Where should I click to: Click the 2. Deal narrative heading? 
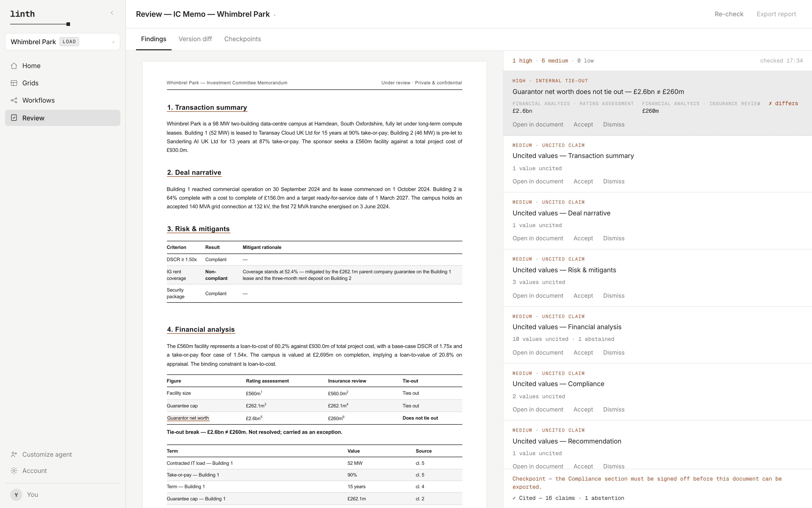coord(194,172)
